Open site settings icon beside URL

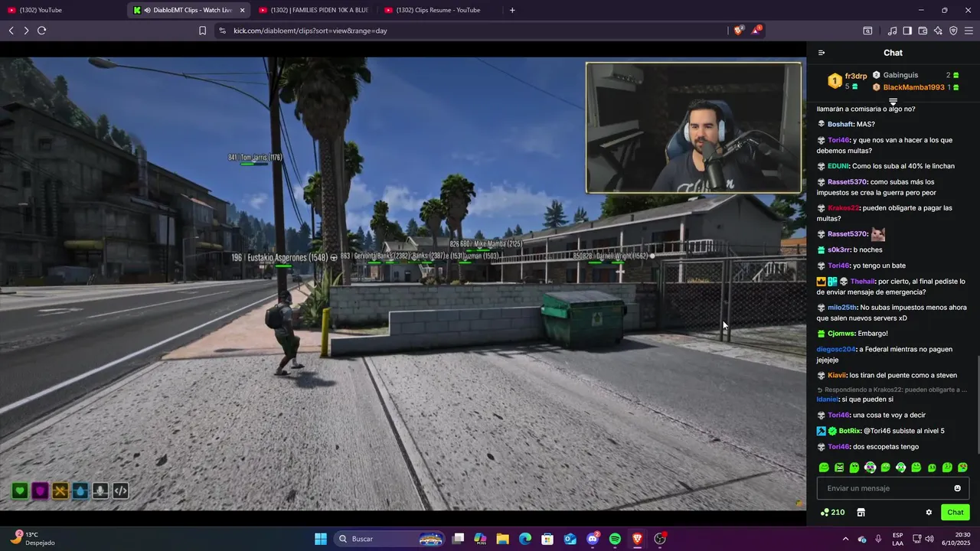(222, 31)
